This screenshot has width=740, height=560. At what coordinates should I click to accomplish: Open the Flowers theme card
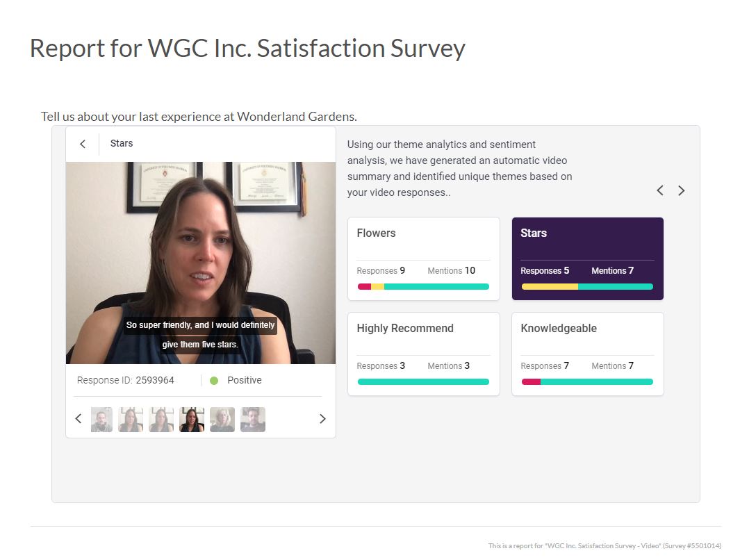coord(423,258)
